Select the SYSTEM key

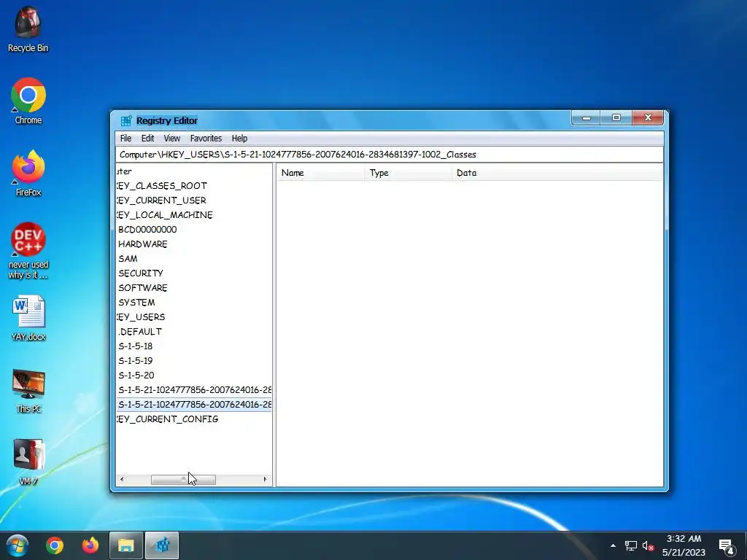[x=136, y=303]
